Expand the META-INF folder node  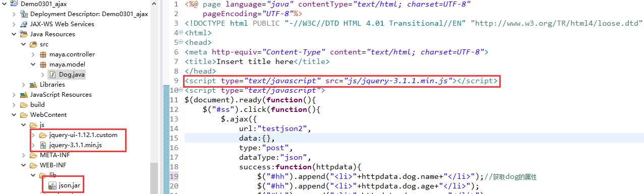click(x=24, y=155)
